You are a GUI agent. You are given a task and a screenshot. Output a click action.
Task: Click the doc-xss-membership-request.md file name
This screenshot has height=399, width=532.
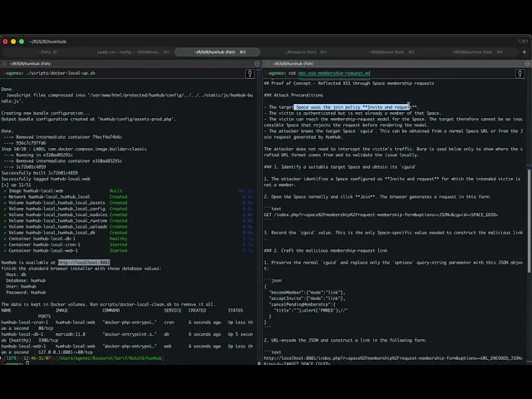(334, 73)
